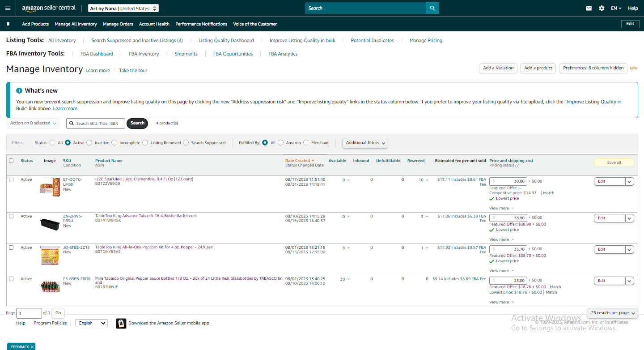This screenshot has height=350, width=644.
Task: Click the Pricing status info icon
Action: point(517,166)
